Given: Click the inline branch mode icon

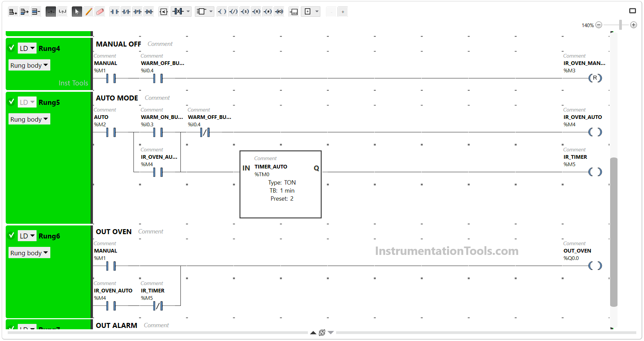Looking at the screenshot, I should [x=51, y=12].
